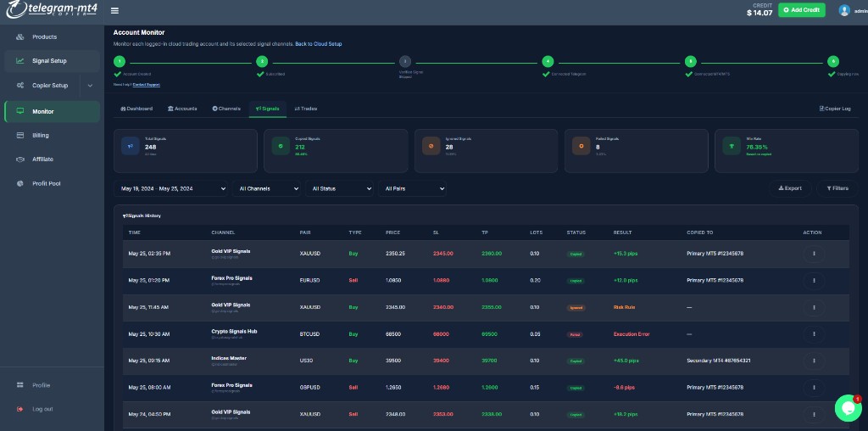Follow the Back to Cloud Setup link
Screen dimensions: 868x431
pos(319,44)
